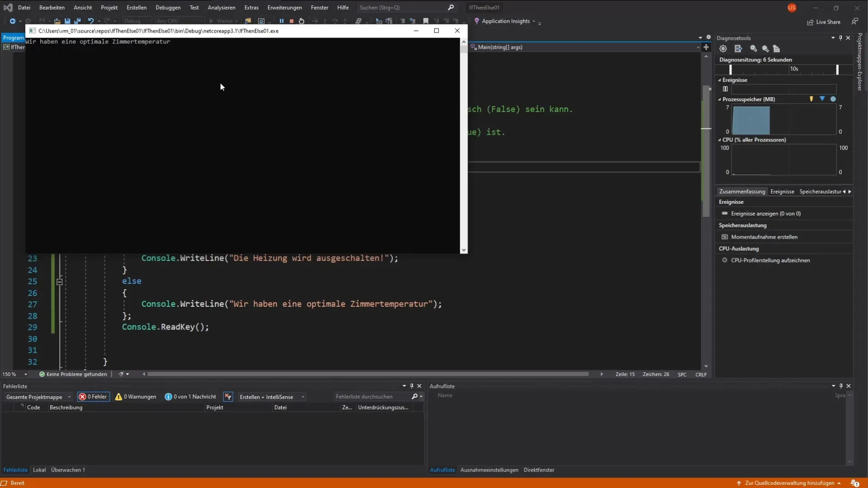
Task: Click the bookmark icon in toolbar
Action: click(x=425, y=21)
